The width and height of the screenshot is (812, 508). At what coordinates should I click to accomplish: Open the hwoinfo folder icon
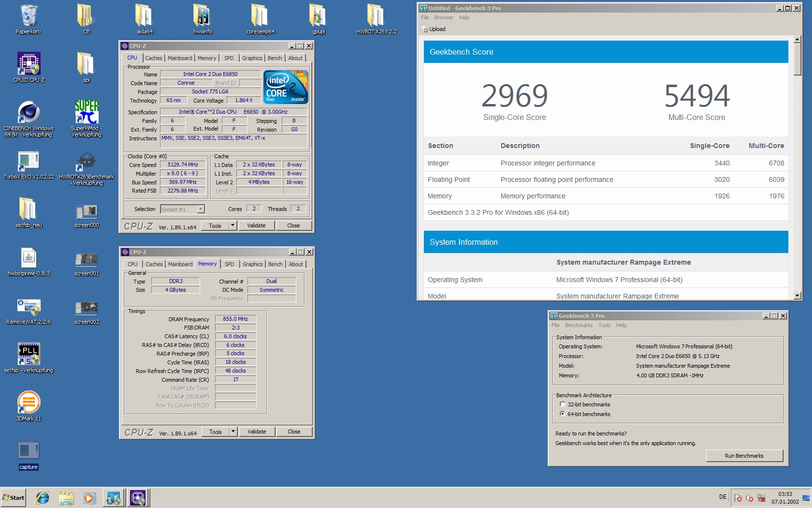(x=203, y=19)
